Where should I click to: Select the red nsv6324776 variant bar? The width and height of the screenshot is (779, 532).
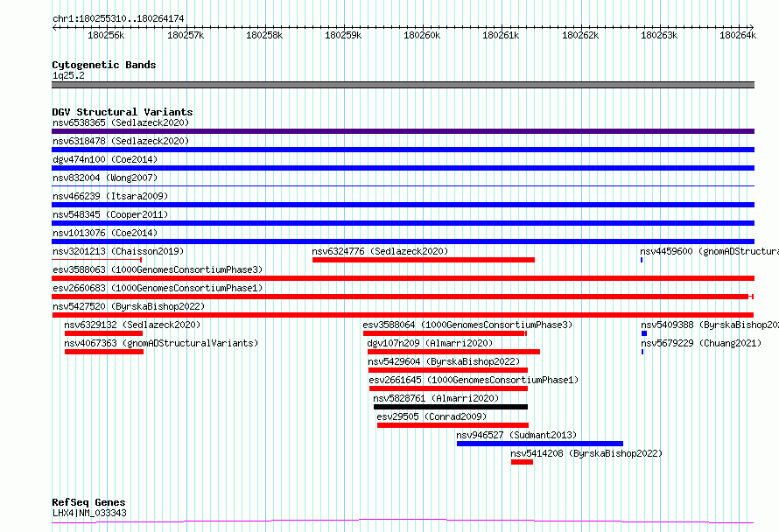click(x=424, y=260)
